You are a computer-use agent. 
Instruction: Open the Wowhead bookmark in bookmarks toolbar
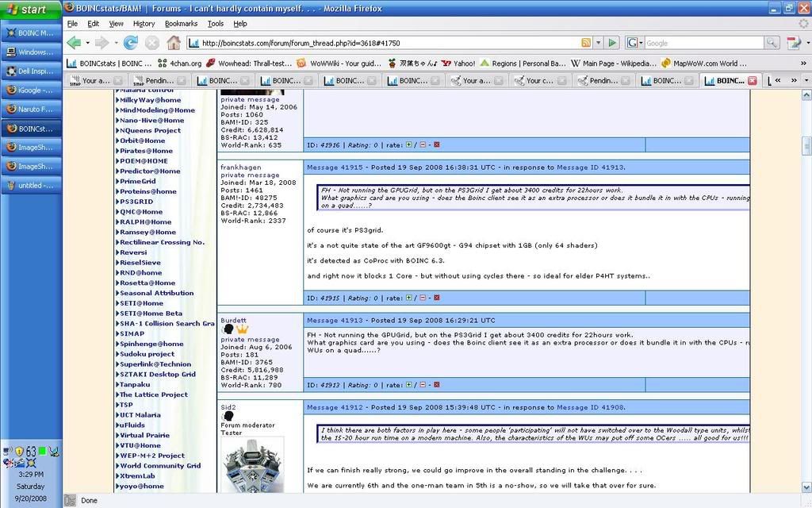(249, 63)
